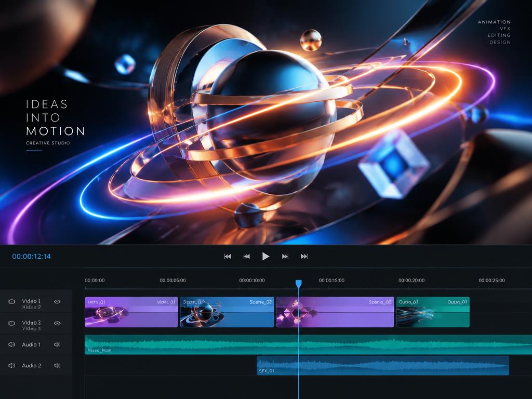Click the 00:00:10:00 ruler label

click(252, 280)
